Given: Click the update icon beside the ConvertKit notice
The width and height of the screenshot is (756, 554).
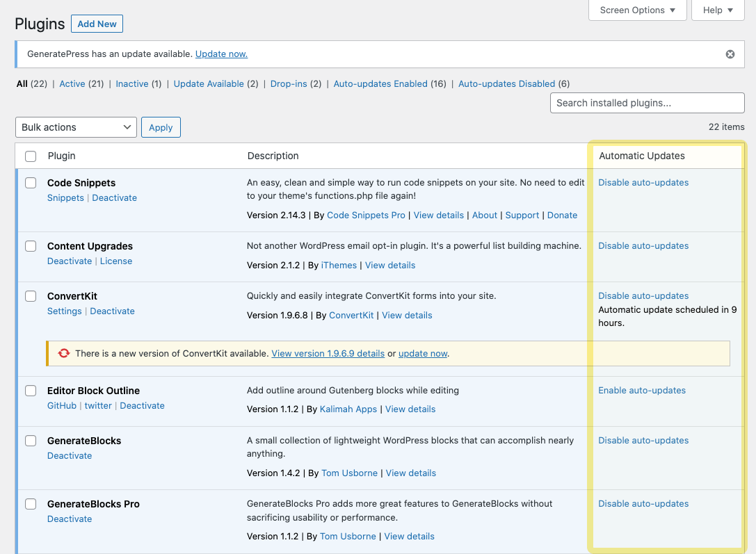Looking at the screenshot, I should (x=63, y=353).
